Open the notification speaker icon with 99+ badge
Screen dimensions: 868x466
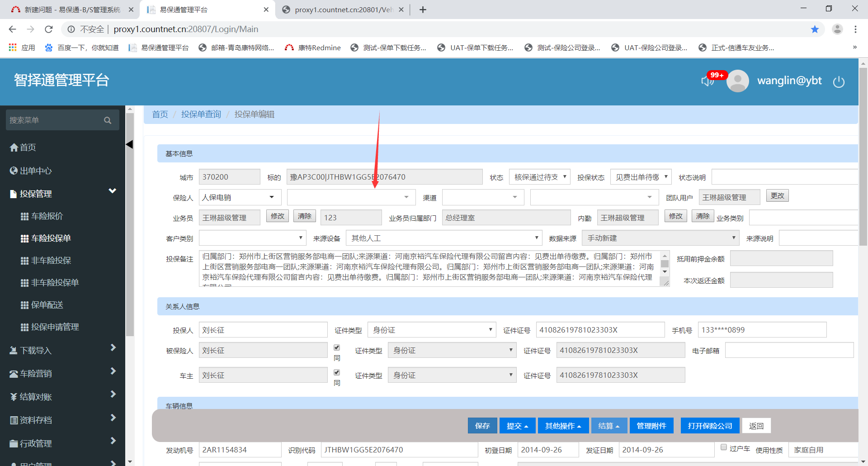707,81
